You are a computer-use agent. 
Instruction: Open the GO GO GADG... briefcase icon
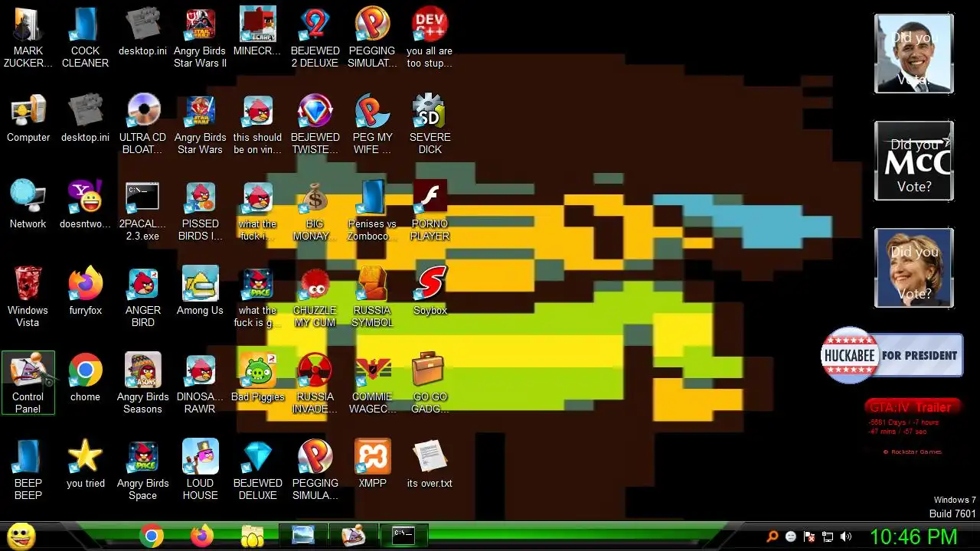pyautogui.click(x=430, y=383)
